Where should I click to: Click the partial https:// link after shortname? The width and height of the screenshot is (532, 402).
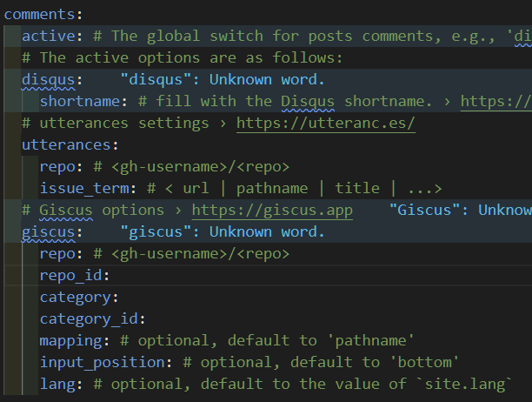pyautogui.click(x=496, y=102)
